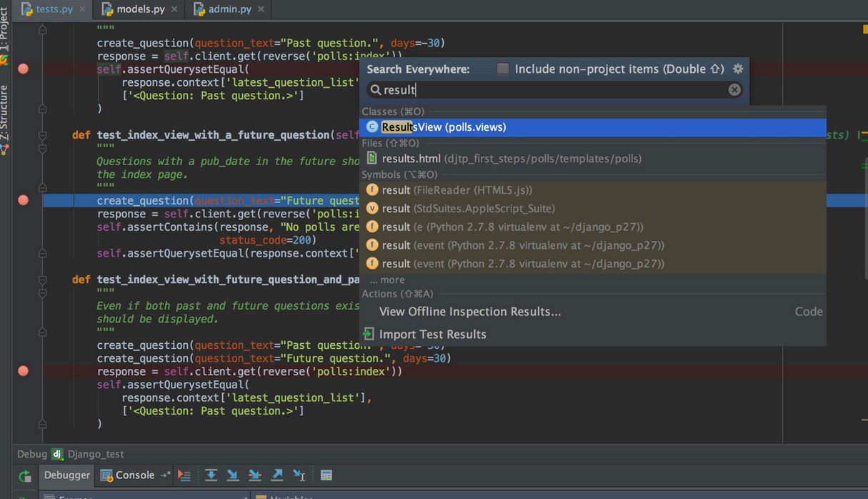868x499 pixels.
Task: Open the Evaluate Expression calculator icon
Action: point(326,475)
